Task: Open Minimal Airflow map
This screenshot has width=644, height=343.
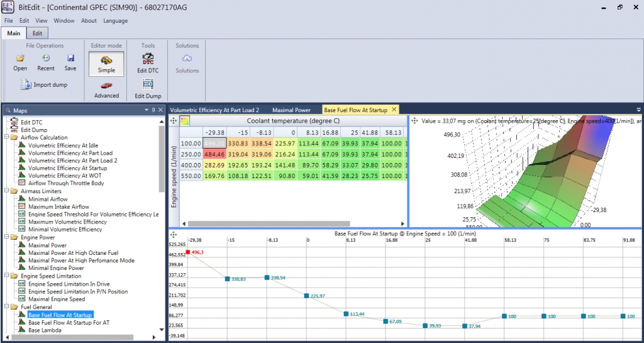Action: tap(48, 199)
